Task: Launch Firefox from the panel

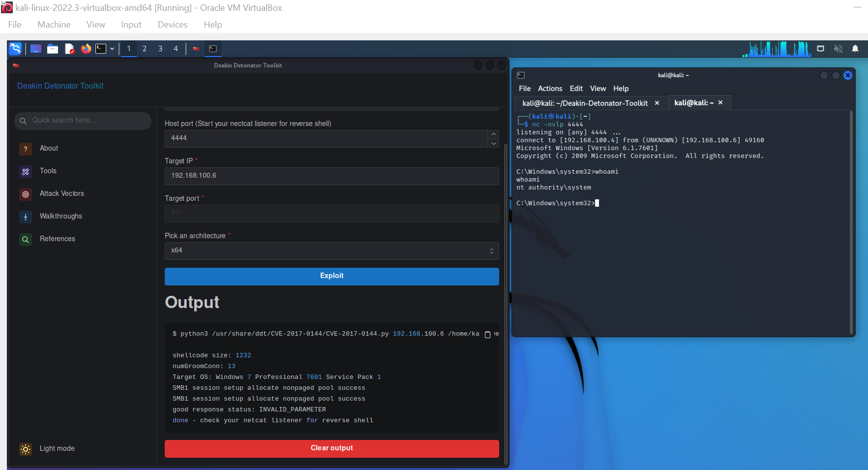Action: (86, 49)
